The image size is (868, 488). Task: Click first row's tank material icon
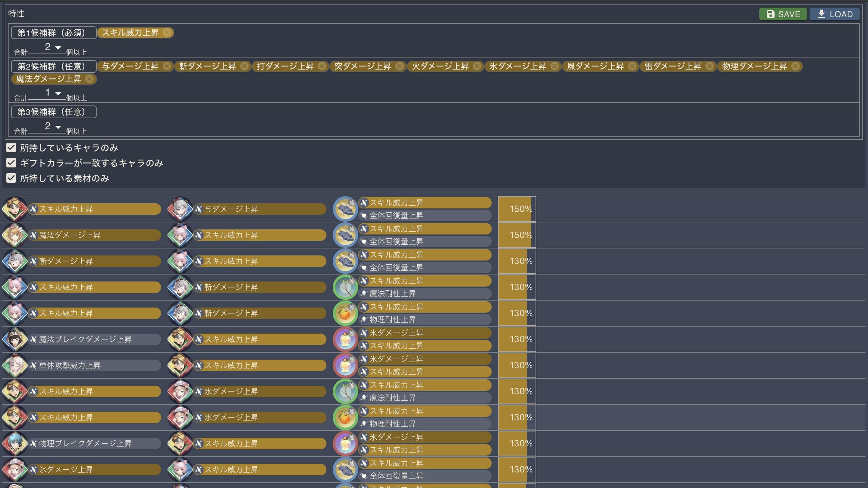[345, 209]
